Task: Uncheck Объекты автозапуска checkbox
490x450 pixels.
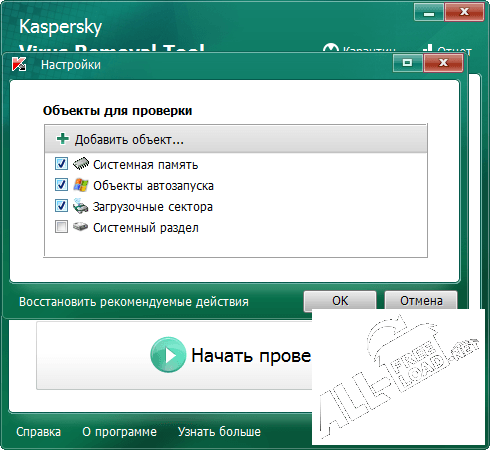Action: [x=61, y=185]
